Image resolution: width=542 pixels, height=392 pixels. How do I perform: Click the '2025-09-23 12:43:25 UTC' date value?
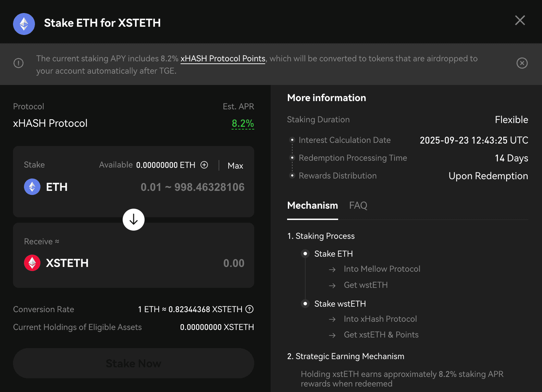[474, 140]
